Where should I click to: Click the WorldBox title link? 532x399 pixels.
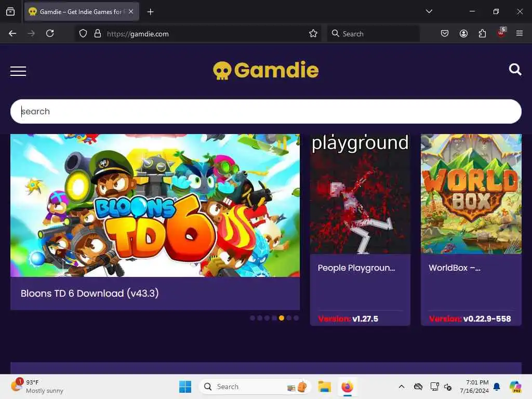(454, 268)
